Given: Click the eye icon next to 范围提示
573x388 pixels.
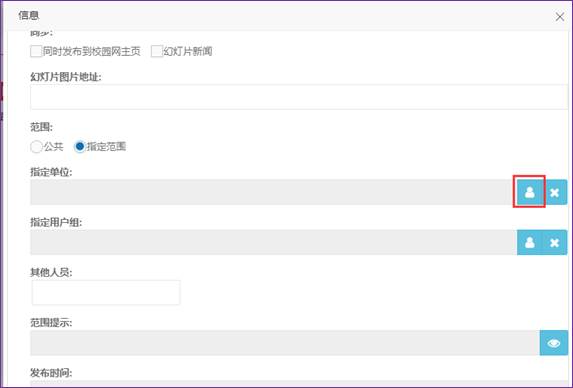Looking at the screenshot, I should click(554, 343).
